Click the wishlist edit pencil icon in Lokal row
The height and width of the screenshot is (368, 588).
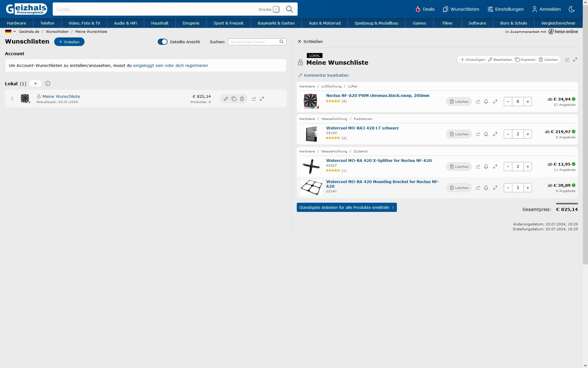click(226, 99)
